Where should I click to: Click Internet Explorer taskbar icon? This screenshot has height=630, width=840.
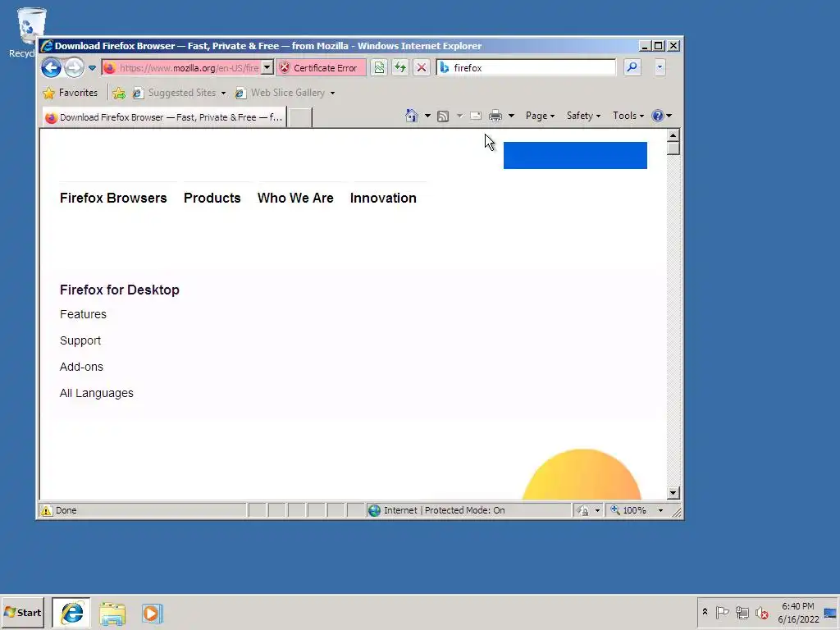pyautogui.click(x=72, y=613)
